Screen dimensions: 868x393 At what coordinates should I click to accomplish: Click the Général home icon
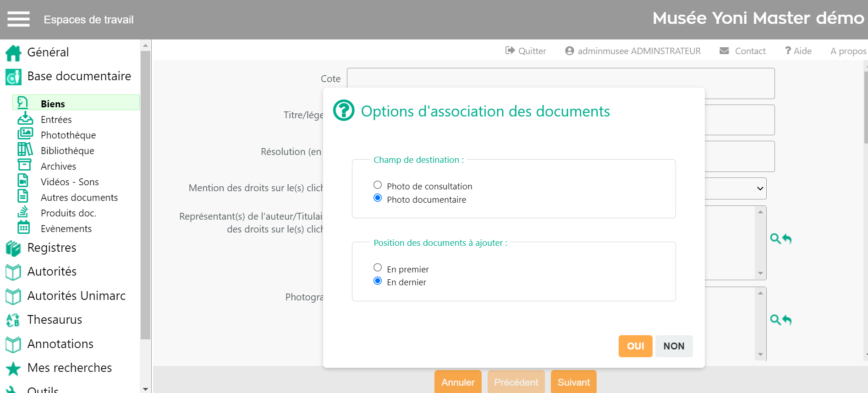(13, 53)
